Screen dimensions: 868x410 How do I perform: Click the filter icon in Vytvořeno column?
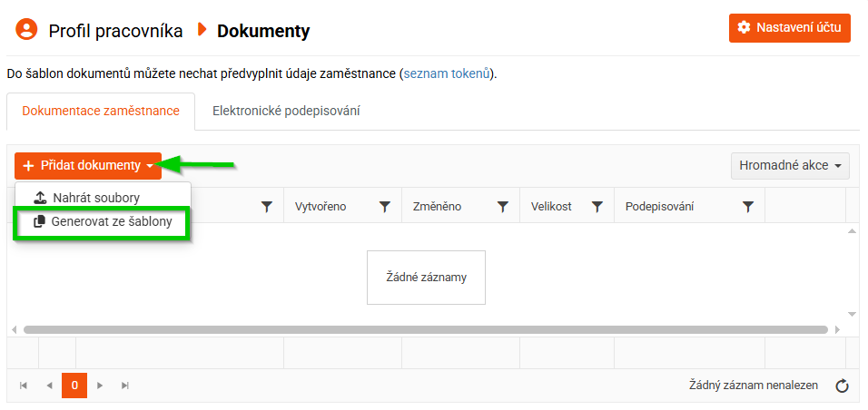(385, 207)
